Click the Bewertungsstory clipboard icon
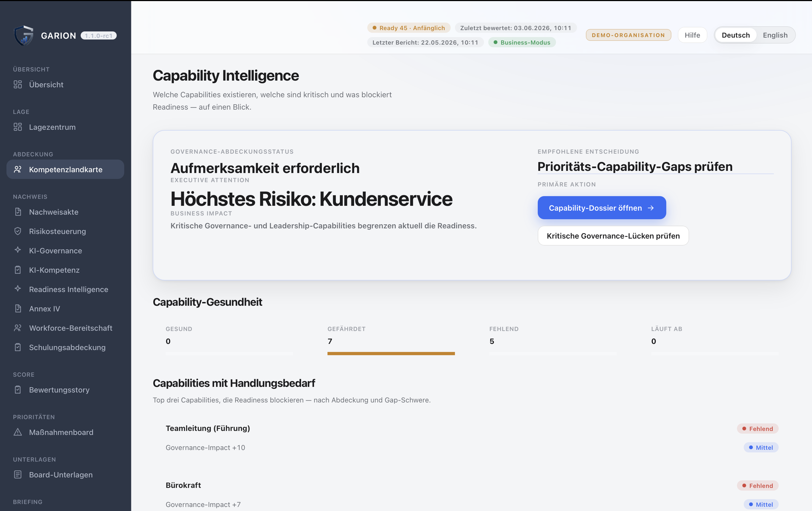The height and width of the screenshot is (511, 812). point(18,390)
